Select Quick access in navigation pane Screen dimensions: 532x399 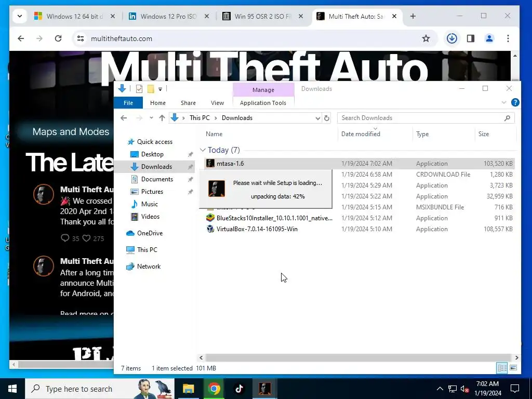154,142
